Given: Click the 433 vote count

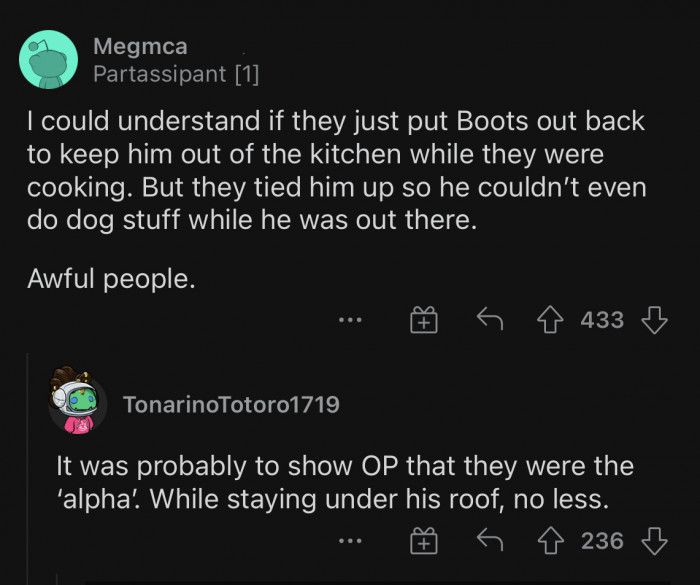Looking at the screenshot, I should click(x=602, y=320).
